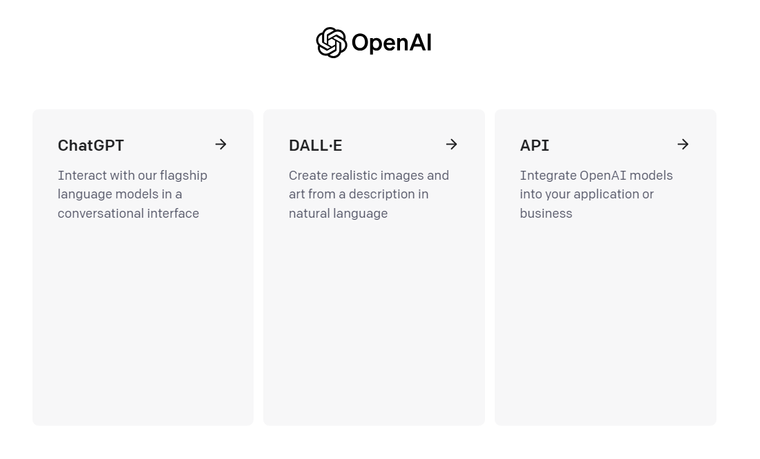Click the OpenAI wordmark text
The image size is (760, 459).
[391, 43]
